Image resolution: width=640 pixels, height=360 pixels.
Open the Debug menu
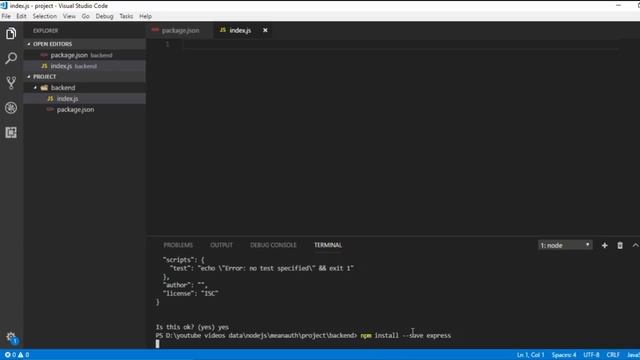(104, 16)
